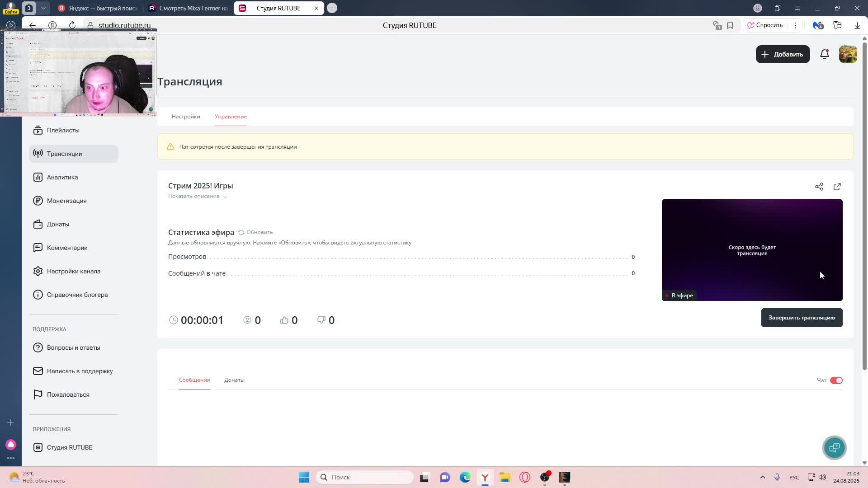Open the browser three-dot menu
This screenshot has height=488, width=868.
(x=795, y=25)
